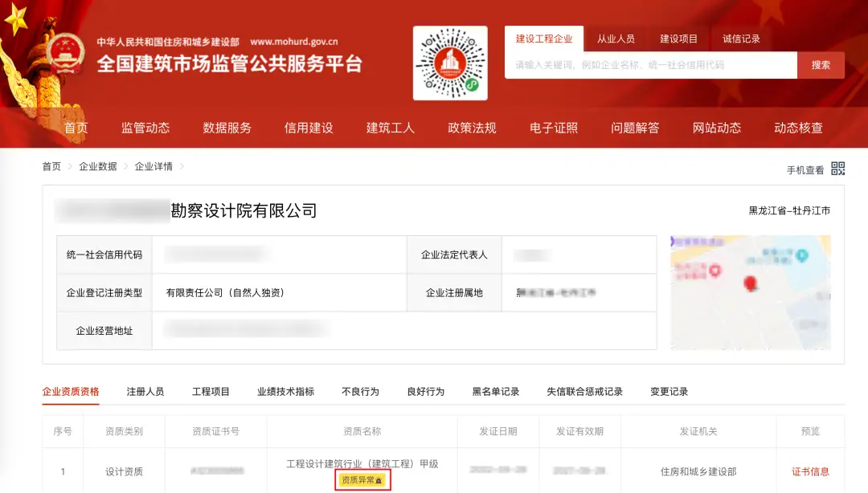Select 政策法规 from the navigation bar
Screen dimensions: 868x493
(x=471, y=127)
